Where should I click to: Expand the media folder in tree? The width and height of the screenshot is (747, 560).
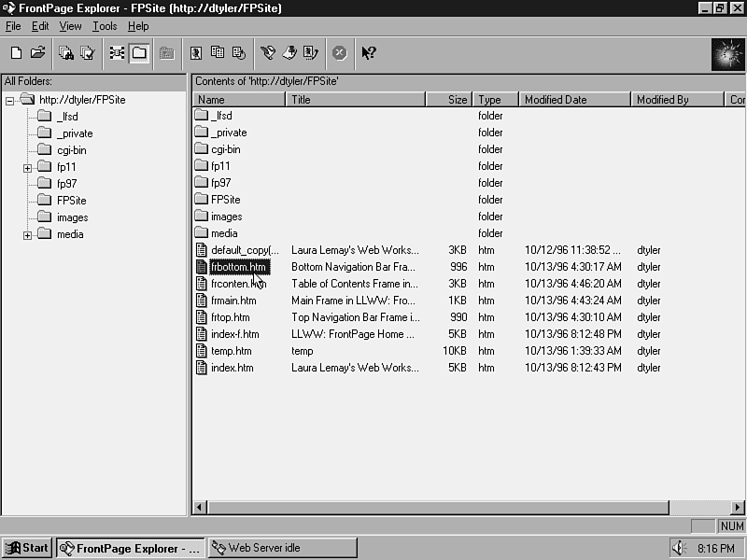(28, 235)
